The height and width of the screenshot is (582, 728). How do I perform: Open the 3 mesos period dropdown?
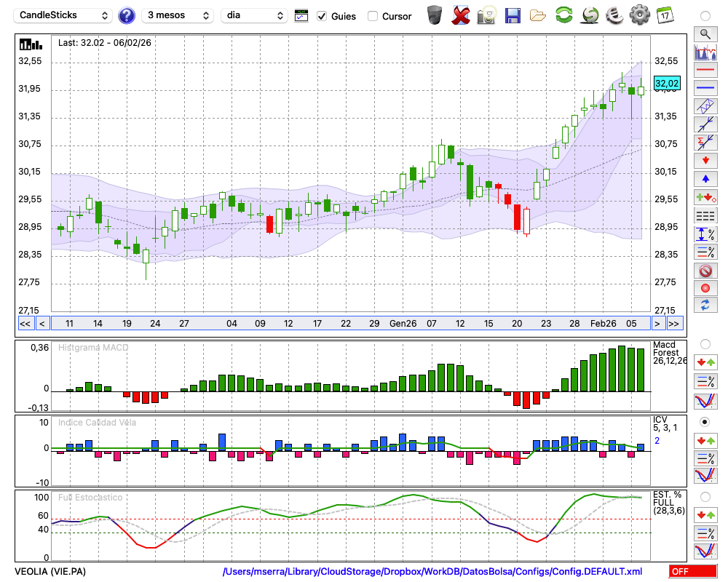178,15
